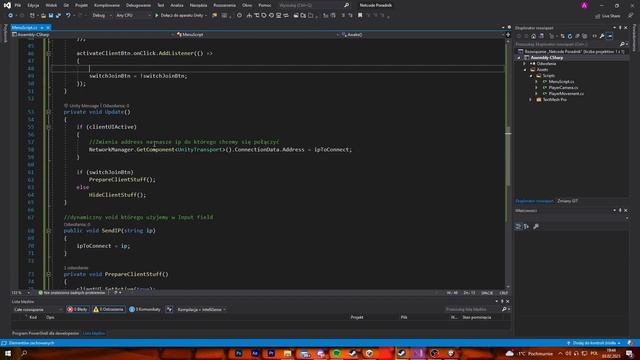Open the editor zoom percentage dropdown
The height and width of the screenshot is (360, 640).
pyautogui.click(x=21, y=293)
